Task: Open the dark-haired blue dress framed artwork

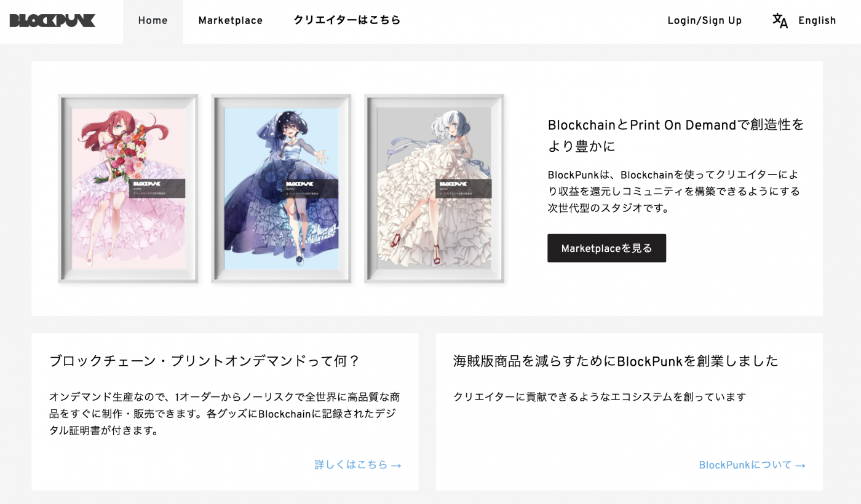Action: (x=281, y=188)
